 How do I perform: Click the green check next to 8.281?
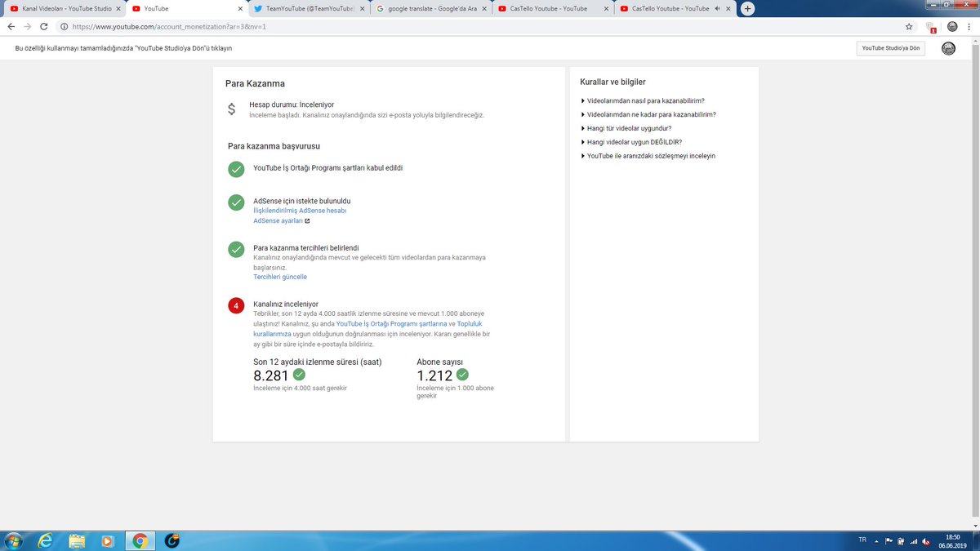point(299,375)
